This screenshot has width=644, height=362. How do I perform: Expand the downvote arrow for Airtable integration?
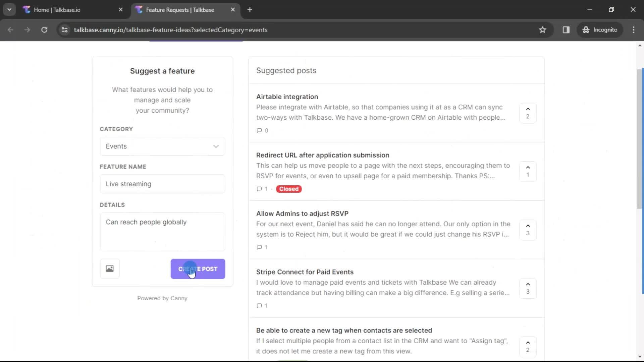[528, 109]
